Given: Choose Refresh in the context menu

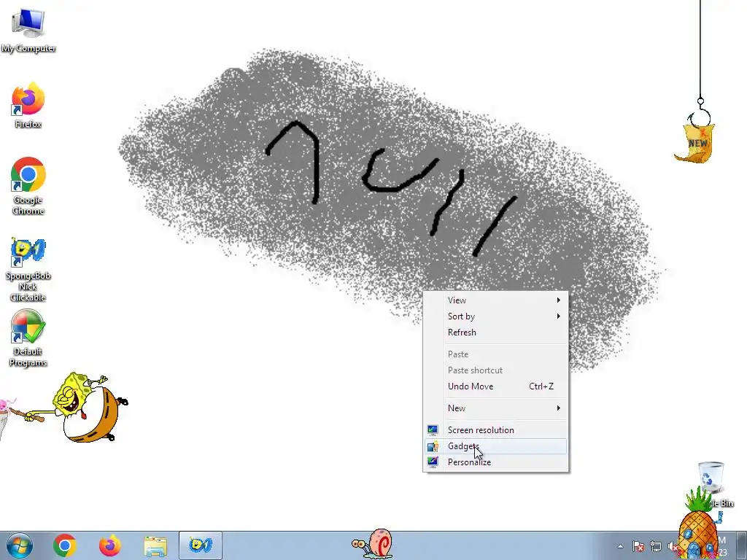Looking at the screenshot, I should coord(495,332).
